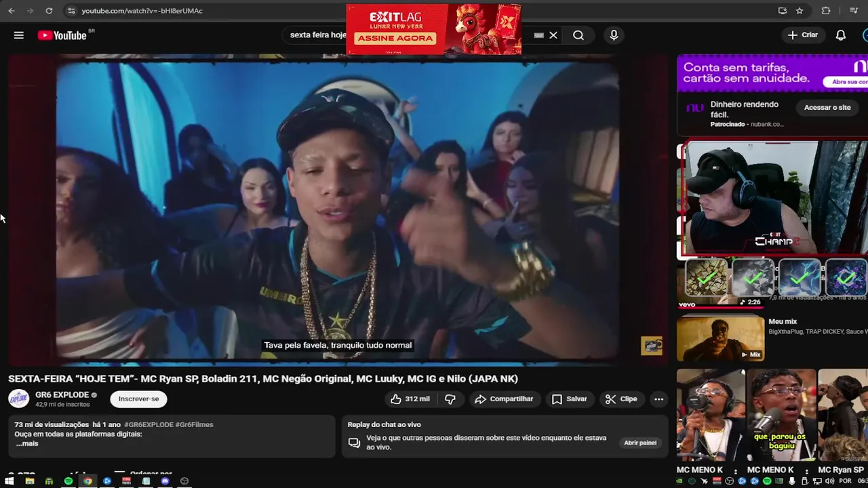
Task: Open File Explorer from the taskbar
Action: (x=29, y=481)
